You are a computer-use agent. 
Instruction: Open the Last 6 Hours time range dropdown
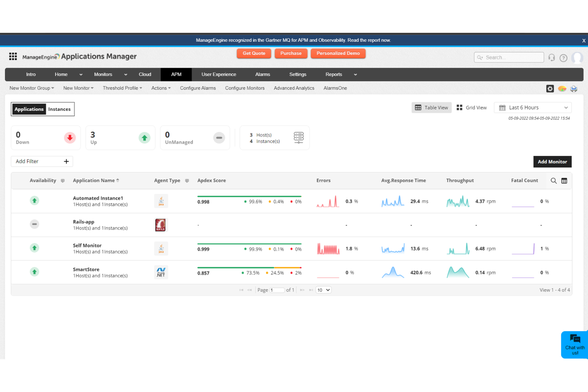pos(532,107)
